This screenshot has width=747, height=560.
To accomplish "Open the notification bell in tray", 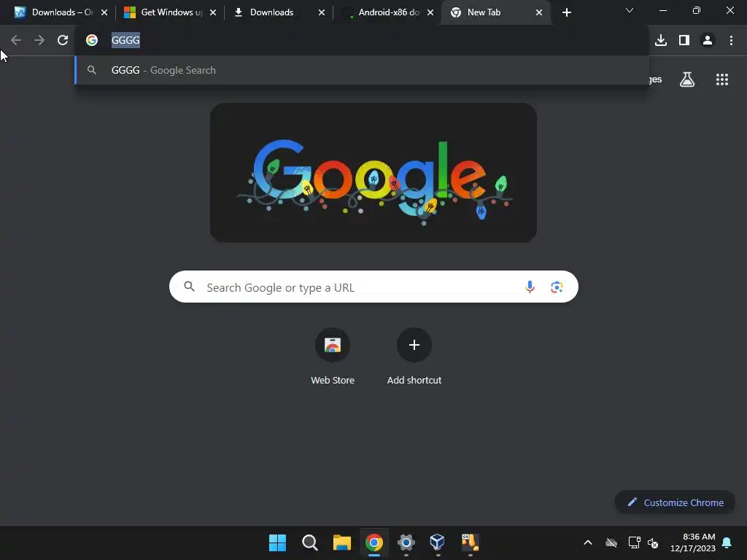I will 727,542.
